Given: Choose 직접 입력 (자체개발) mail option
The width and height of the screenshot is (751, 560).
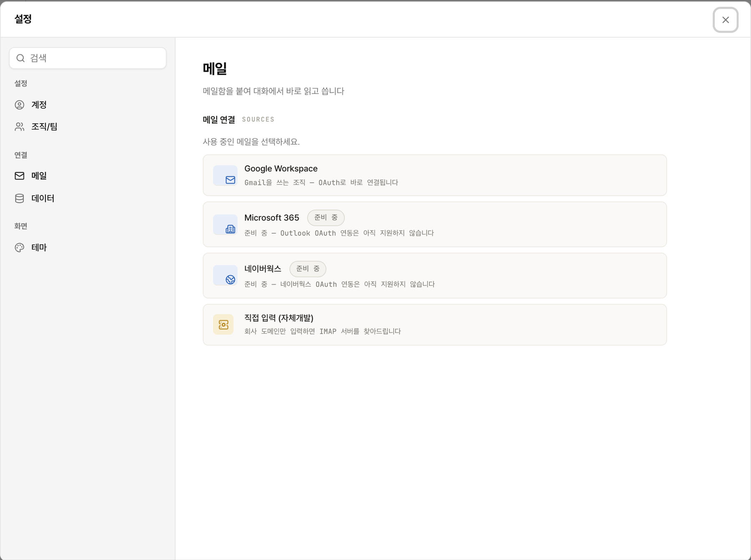Looking at the screenshot, I should pos(435,325).
